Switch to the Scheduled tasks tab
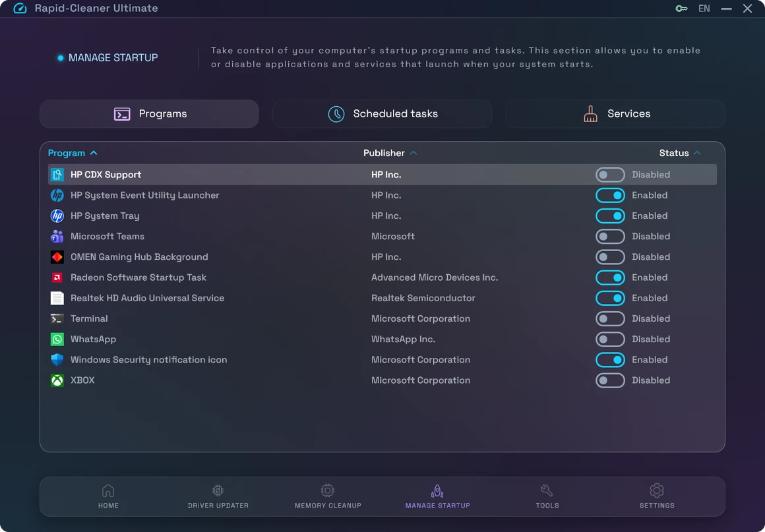The width and height of the screenshot is (765, 532). [382, 114]
